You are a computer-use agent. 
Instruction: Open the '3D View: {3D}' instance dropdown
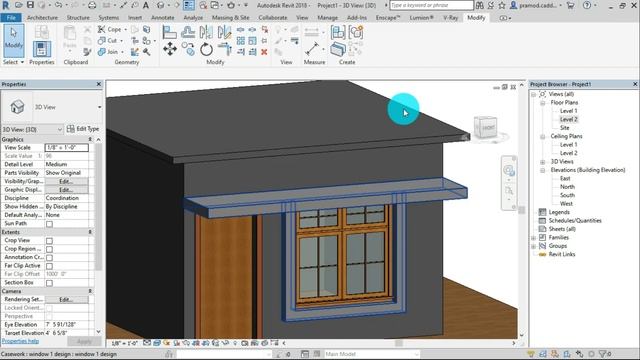32,129
